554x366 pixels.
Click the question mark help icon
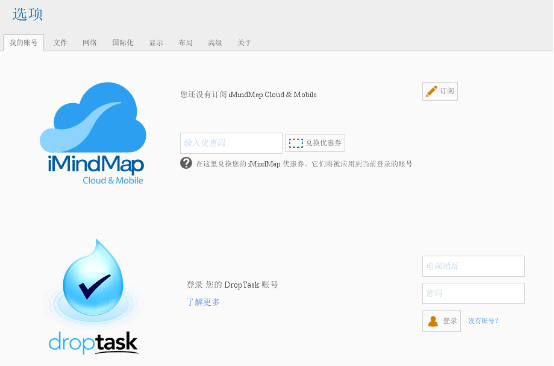(x=186, y=163)
